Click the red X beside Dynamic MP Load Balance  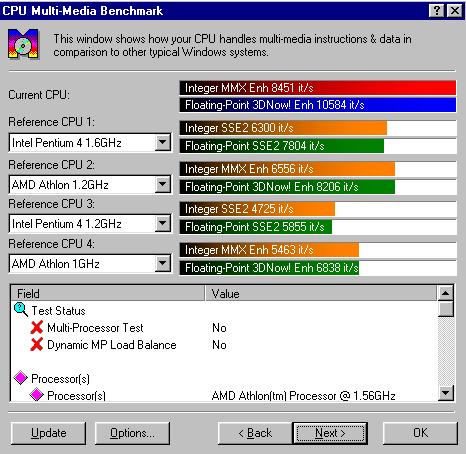[37, 344]
